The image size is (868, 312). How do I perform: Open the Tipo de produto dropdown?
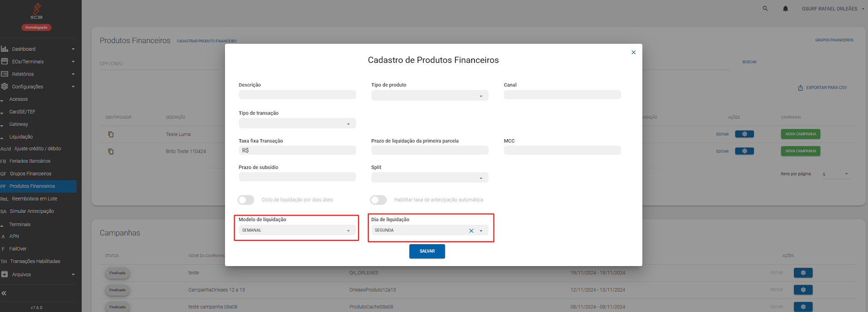pyautogui.click(x=429, y=96)
